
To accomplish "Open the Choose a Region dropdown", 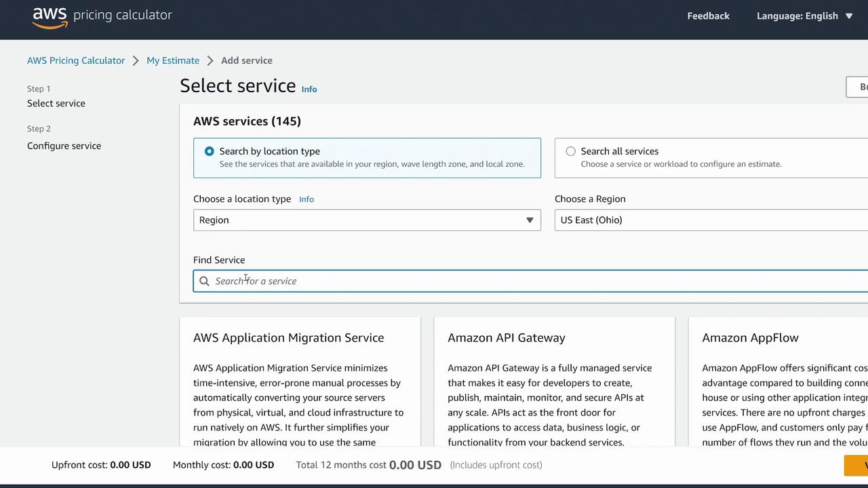I will pos(711,220).
